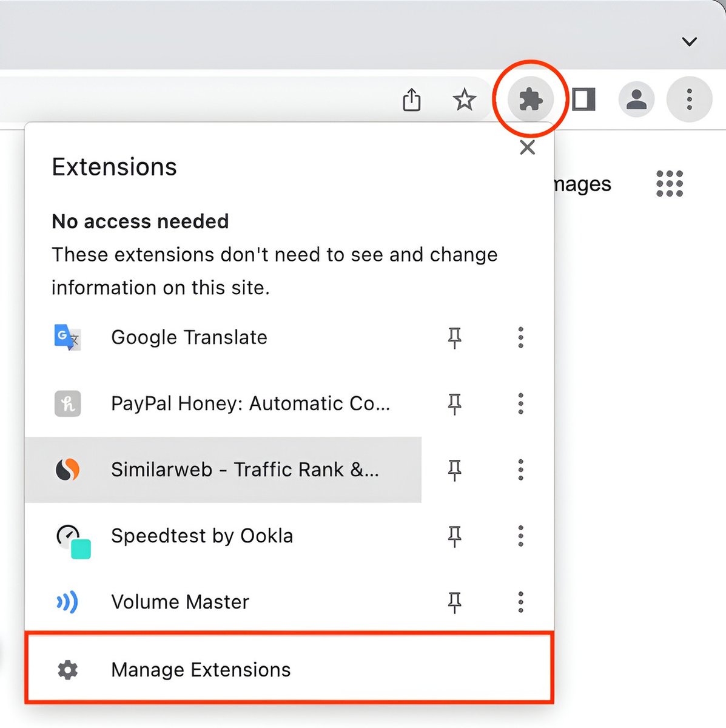
Task: Click the PayPal Honey extension icon
Action: 67,403
